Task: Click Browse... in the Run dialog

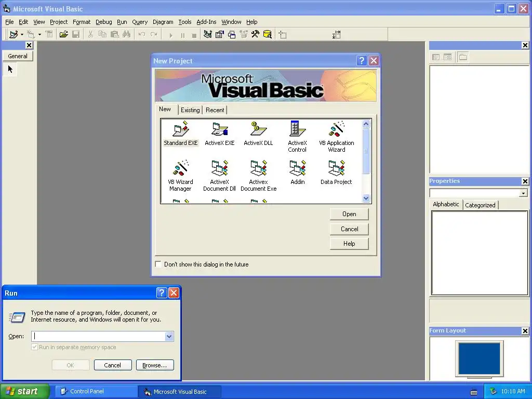Action: 155,365
